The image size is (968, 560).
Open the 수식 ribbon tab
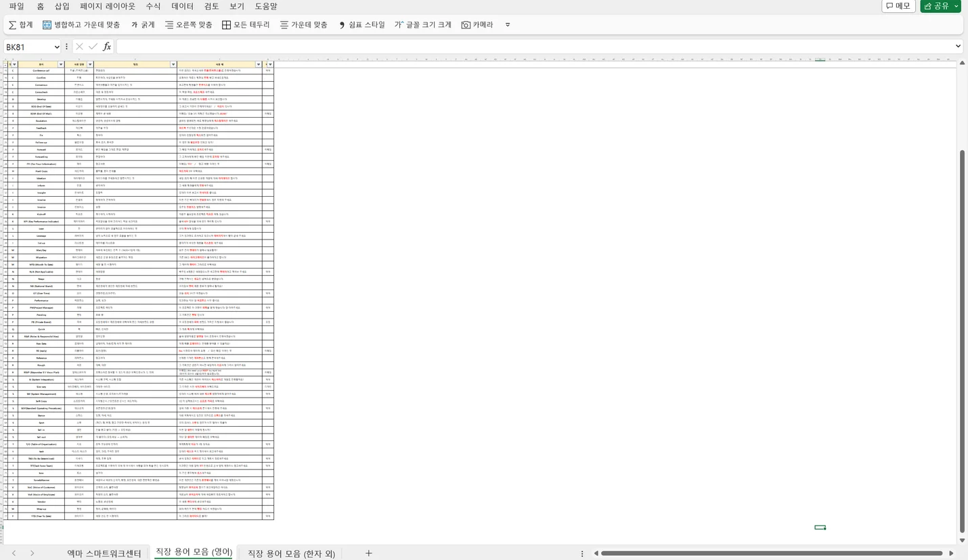click(153, 6)
